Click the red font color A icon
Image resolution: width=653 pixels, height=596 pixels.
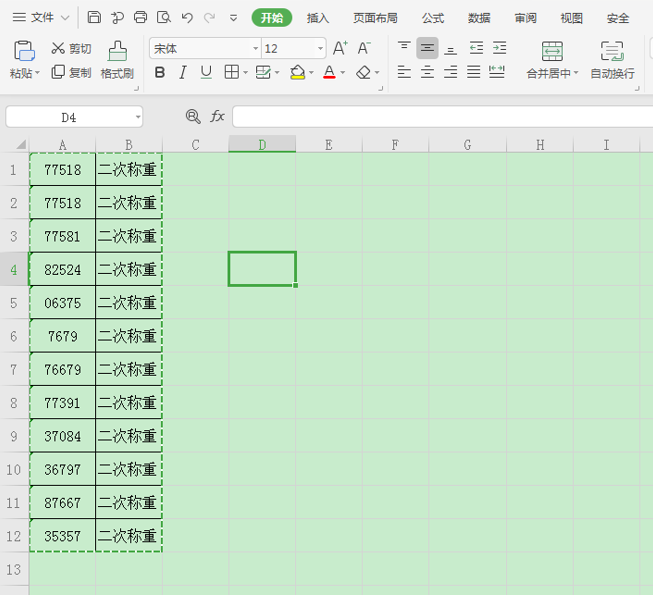tap(329, 72)
